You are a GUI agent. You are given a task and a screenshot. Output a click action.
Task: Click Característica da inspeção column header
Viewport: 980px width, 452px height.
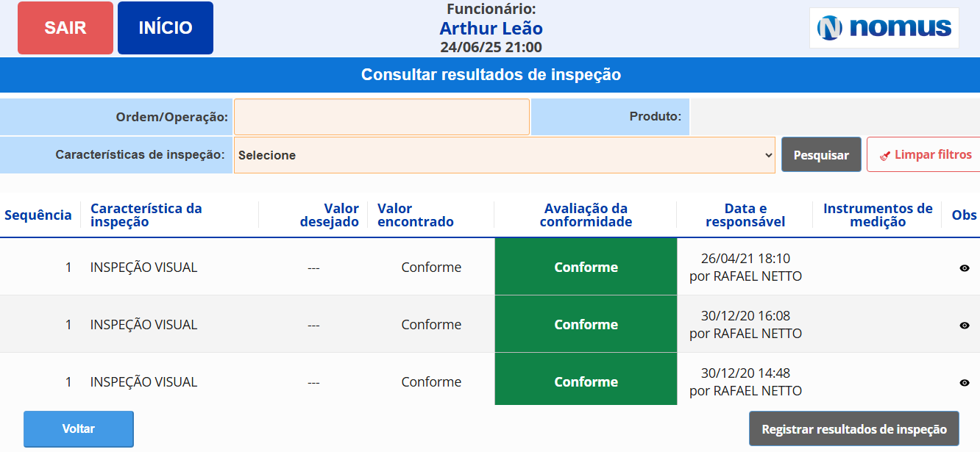coord(146,215)
